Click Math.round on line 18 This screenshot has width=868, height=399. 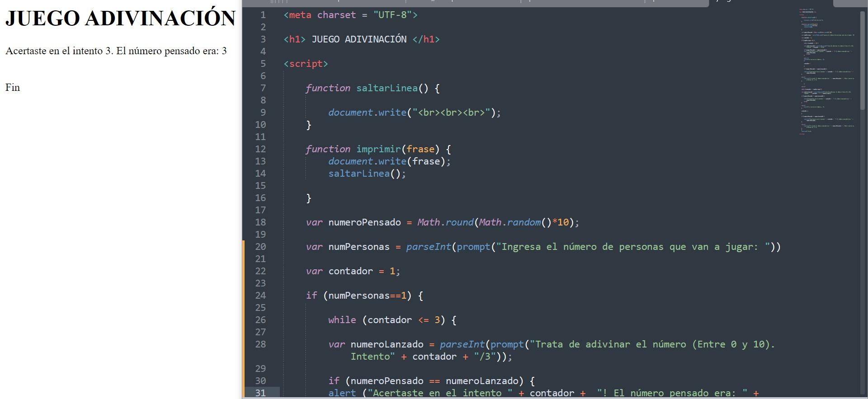[445, 222]
